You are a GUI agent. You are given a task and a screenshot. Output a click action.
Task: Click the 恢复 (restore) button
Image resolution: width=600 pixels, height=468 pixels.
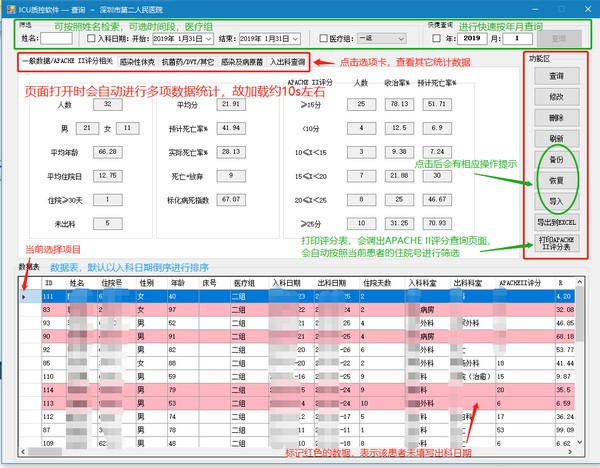tap(555, 182)
